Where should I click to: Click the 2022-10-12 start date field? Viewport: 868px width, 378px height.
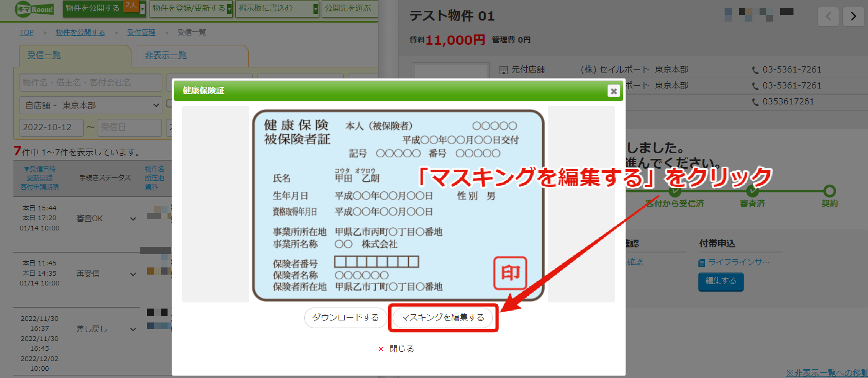51,127
